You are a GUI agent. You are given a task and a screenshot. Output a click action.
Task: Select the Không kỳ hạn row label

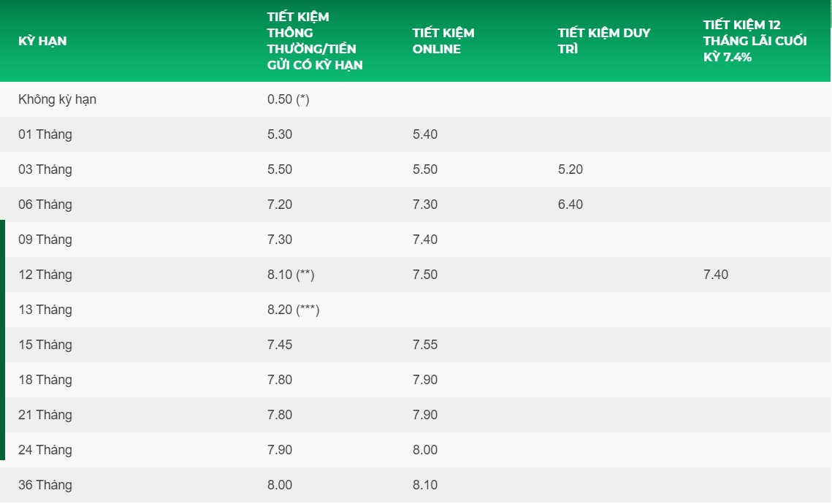[57, 99]
